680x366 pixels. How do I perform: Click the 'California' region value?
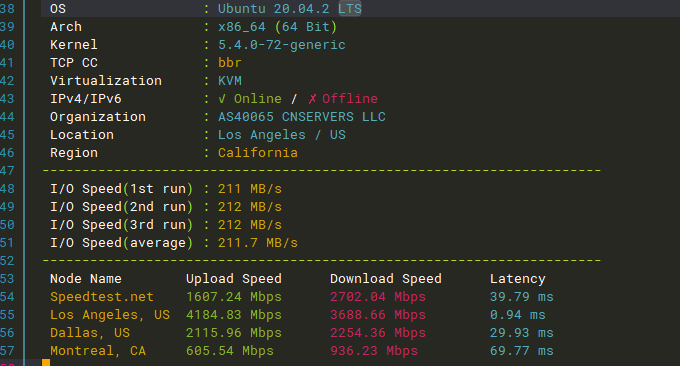[x=258, y=153]
